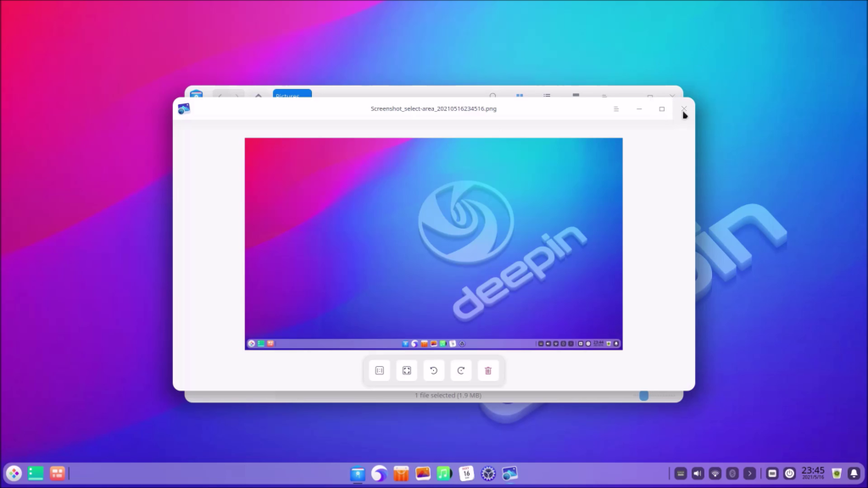Open the volume control in system tray
Viewport: 868px width, 488px height.
pyautogui.click(x=698, y=474)
